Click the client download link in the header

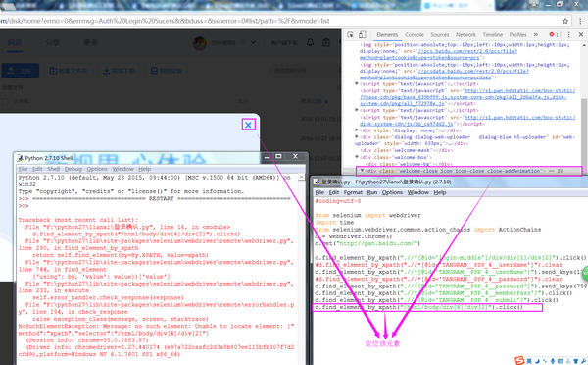pyautogui.click(x=284, y=43)
